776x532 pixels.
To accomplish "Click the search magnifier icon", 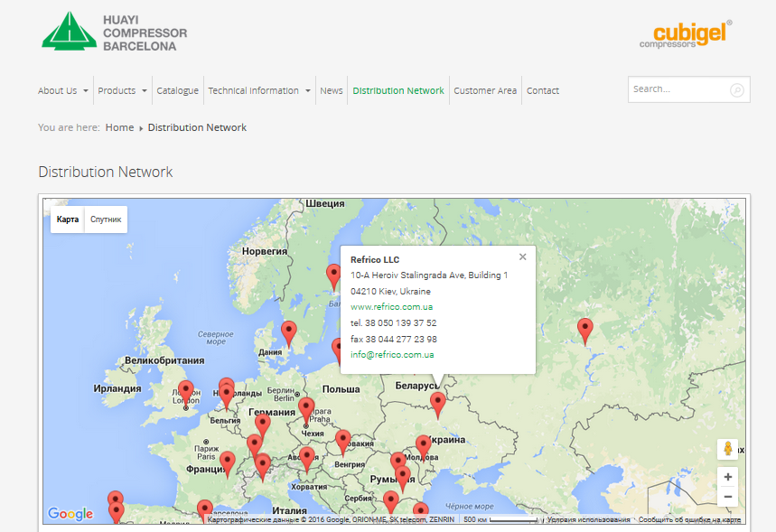I will point(737,90).
